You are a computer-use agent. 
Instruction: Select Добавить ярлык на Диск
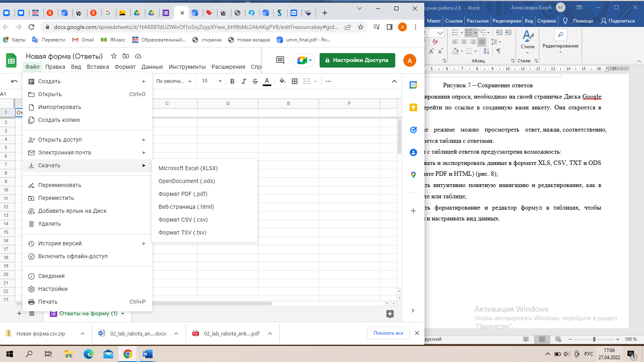click(x=87, y=211)
